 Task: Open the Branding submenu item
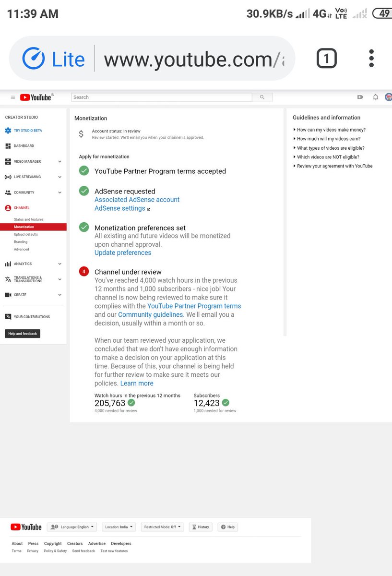click(x=21, y=242)
